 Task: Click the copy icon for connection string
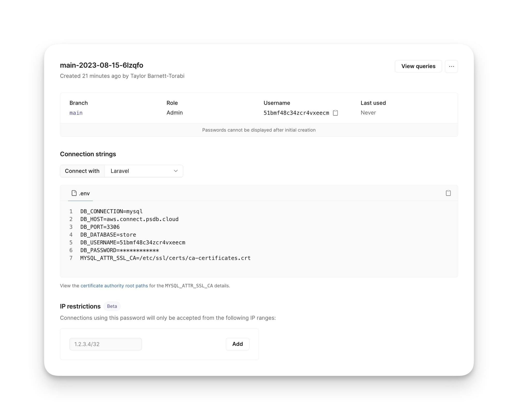point(448,193)
